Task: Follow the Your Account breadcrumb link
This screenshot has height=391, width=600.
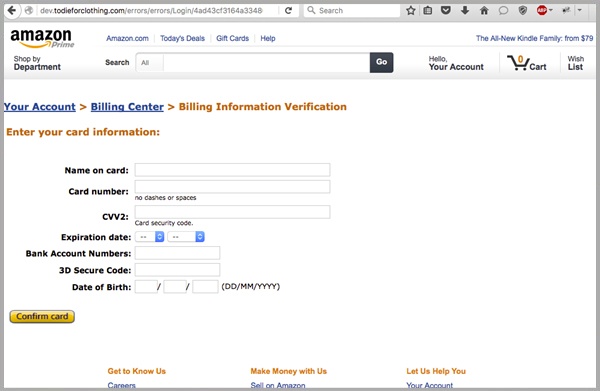Action: (x=40, y=107)
